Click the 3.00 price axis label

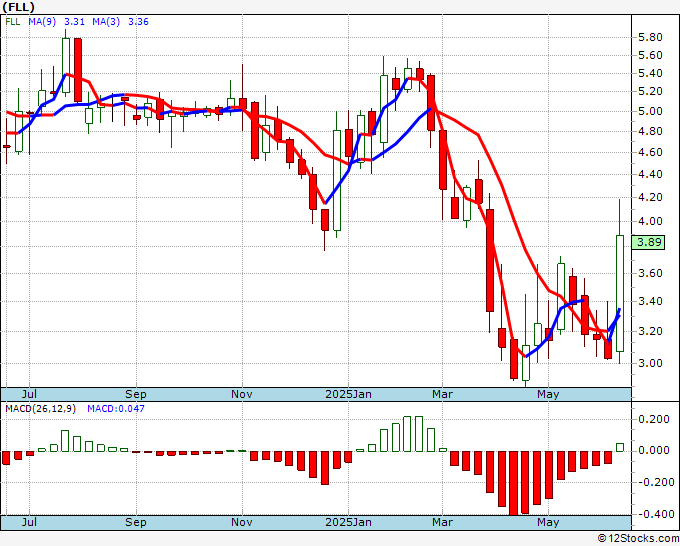651,363
